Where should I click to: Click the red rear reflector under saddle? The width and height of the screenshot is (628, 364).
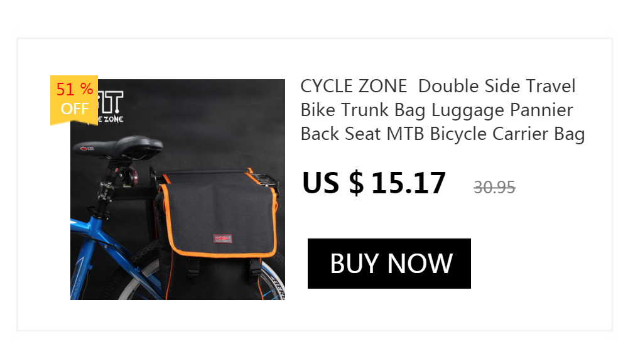click(131, 176)
